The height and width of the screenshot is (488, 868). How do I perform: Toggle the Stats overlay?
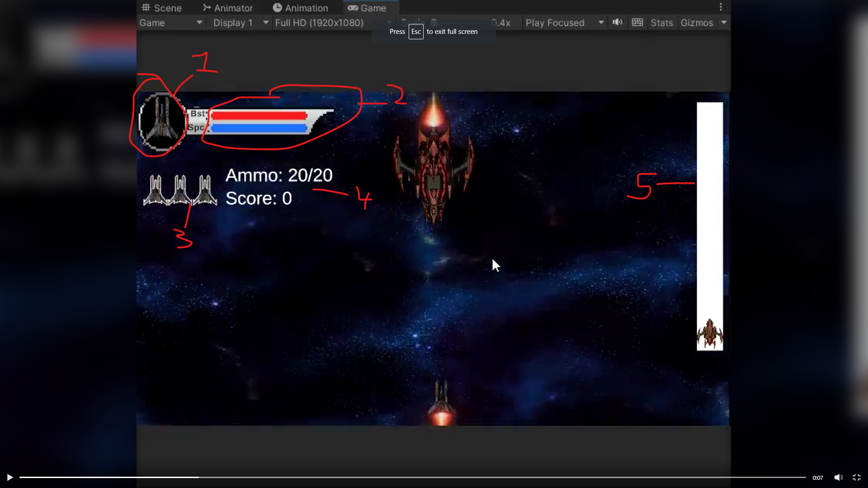point(662,23)
